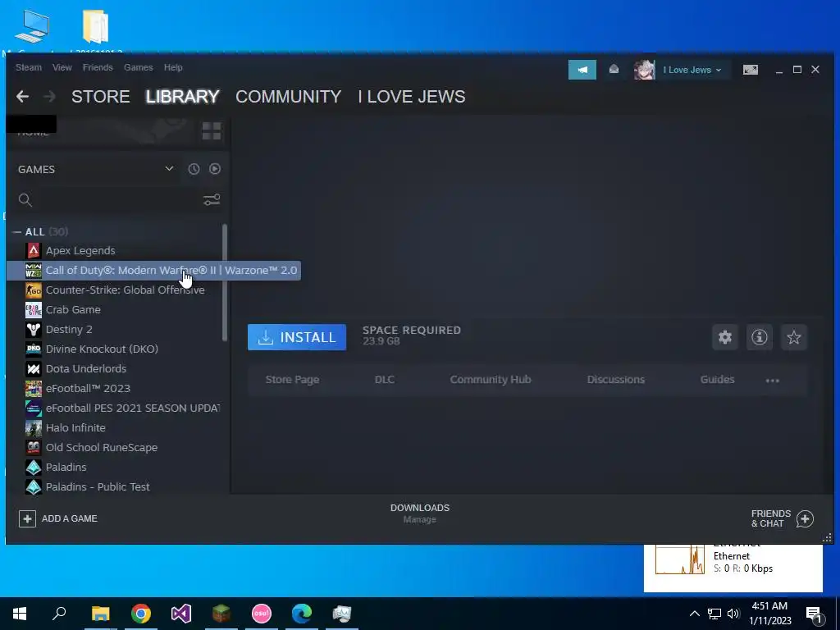Open the Community Hub link

point(491,379)
